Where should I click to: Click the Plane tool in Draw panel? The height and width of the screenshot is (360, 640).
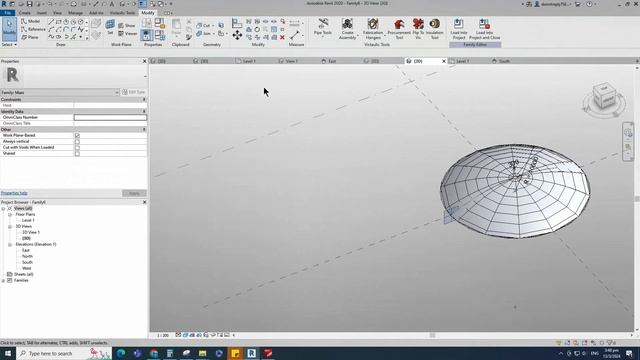30,37
